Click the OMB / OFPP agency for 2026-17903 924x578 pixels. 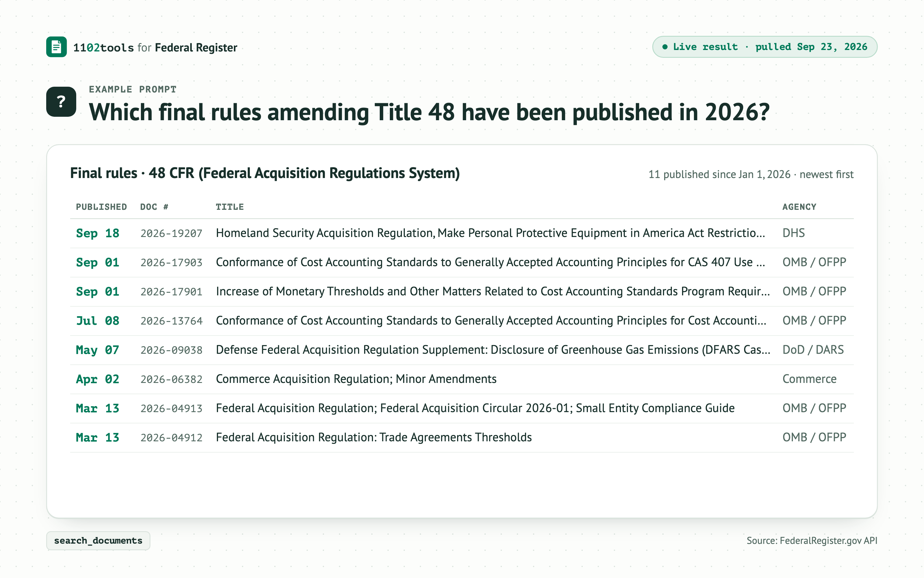pyautogui.click(x=814, y=262)
